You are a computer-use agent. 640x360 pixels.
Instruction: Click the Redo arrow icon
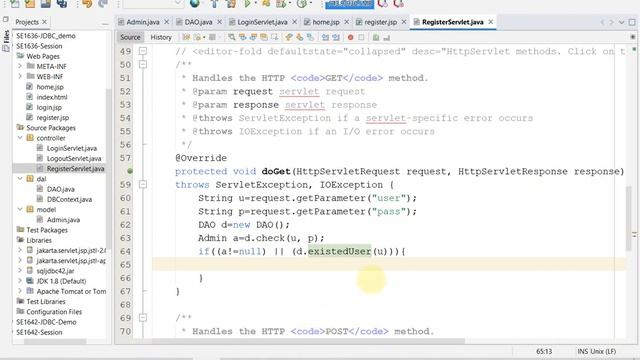[103, 4]
